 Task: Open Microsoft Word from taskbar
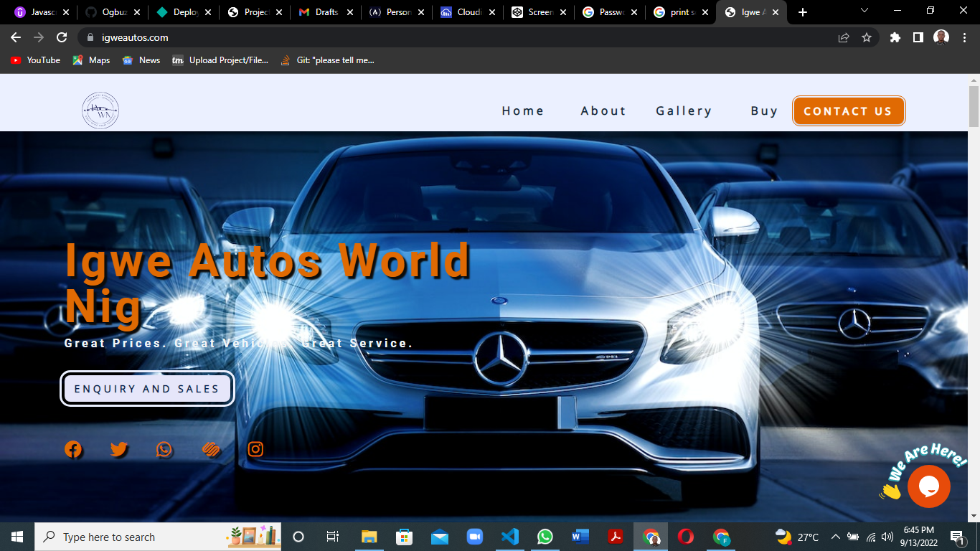pyautogui.click(x=580, y=537)
